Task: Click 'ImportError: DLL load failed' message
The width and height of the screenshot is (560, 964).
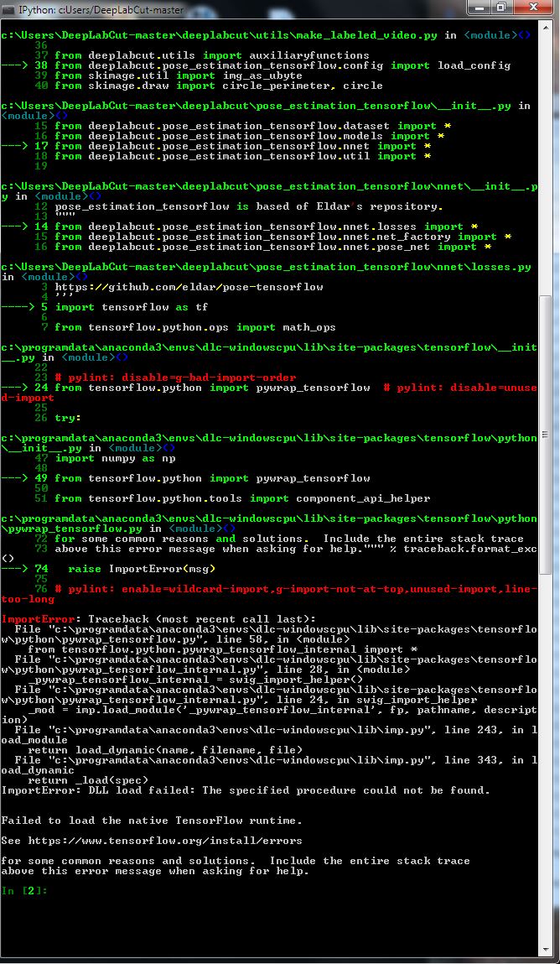Action: pos(246,790)
